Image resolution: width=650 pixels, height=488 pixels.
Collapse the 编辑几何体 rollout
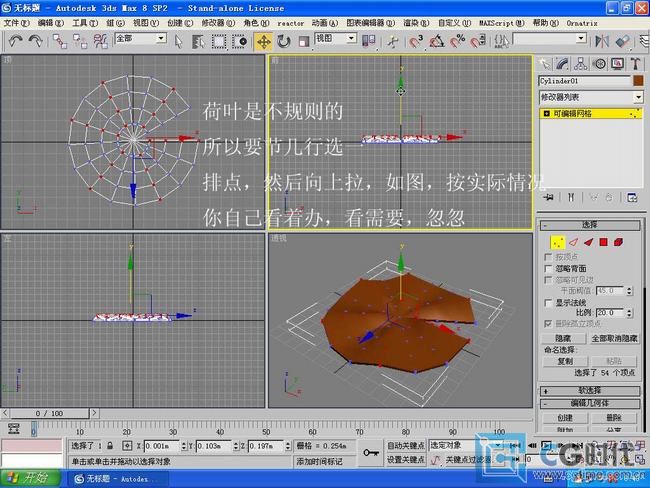(x=590, y=403)
